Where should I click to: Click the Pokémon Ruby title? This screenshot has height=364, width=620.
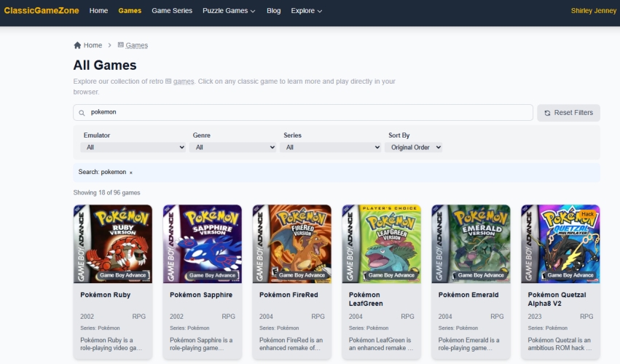105,295
